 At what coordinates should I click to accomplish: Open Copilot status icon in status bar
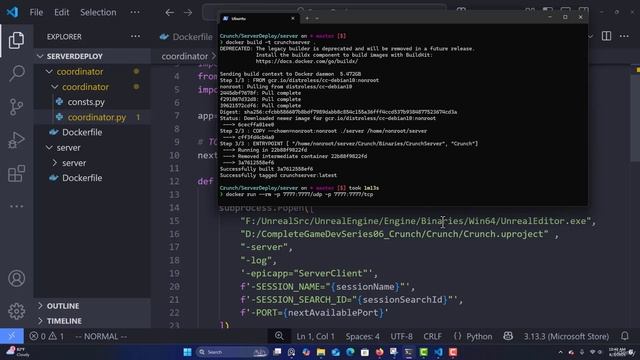pyautogui.click(x=508, y=336)
